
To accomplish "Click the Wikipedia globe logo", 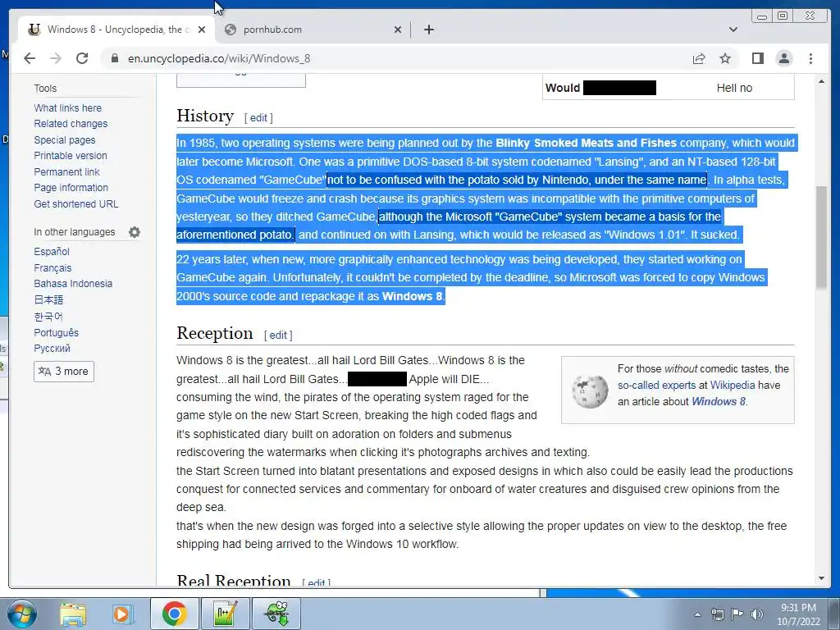I will (x=589, y=390).
